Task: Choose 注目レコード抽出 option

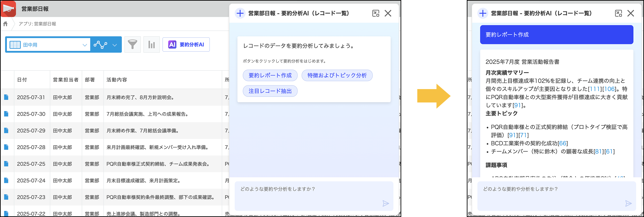Action: pos(270,91)
